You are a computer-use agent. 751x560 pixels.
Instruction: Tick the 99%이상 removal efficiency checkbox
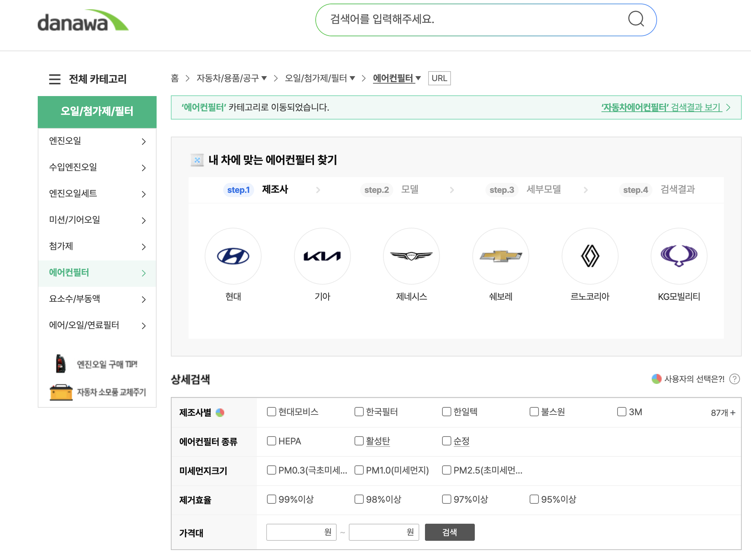(x=272, y=499)
